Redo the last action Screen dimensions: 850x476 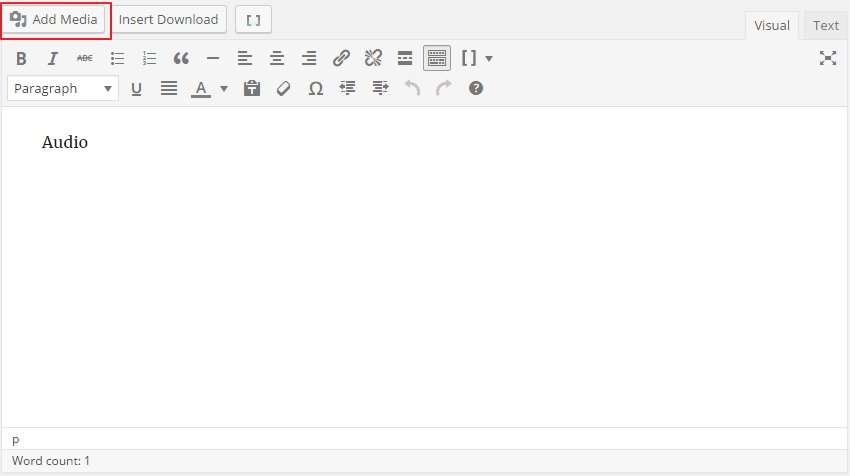point(444,88)
